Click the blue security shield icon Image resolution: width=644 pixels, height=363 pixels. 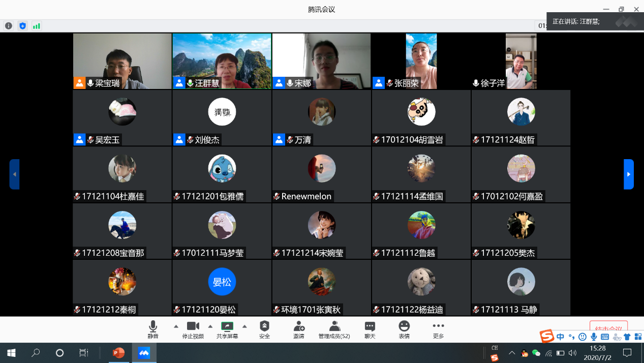22,26
